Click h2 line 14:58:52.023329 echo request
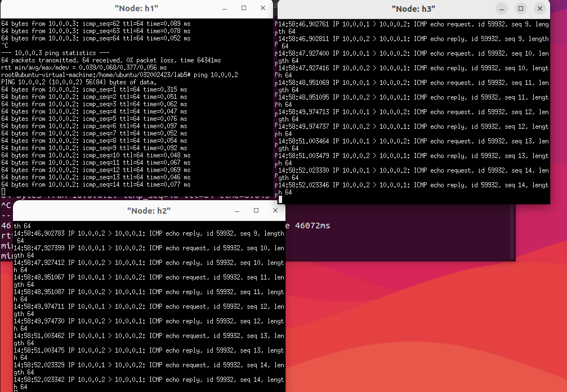The width and height of the screenshot is (567, 392). point(149,369)
